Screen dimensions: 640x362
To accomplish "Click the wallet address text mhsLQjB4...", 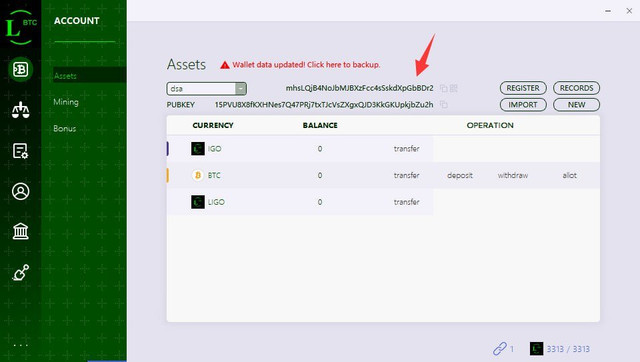I will (x=359, y=88).
